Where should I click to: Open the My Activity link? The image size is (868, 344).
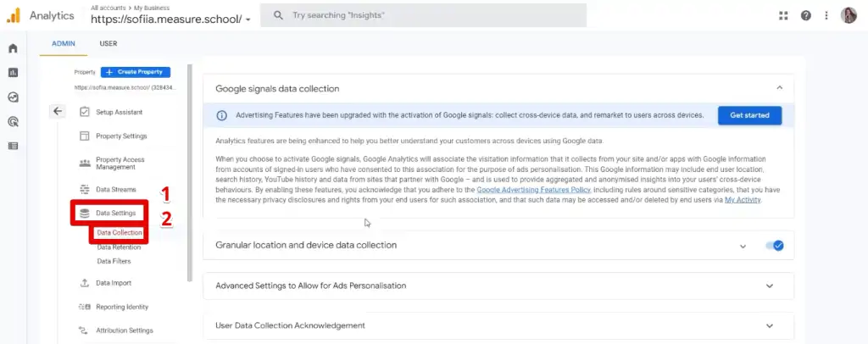coord(743,200)
